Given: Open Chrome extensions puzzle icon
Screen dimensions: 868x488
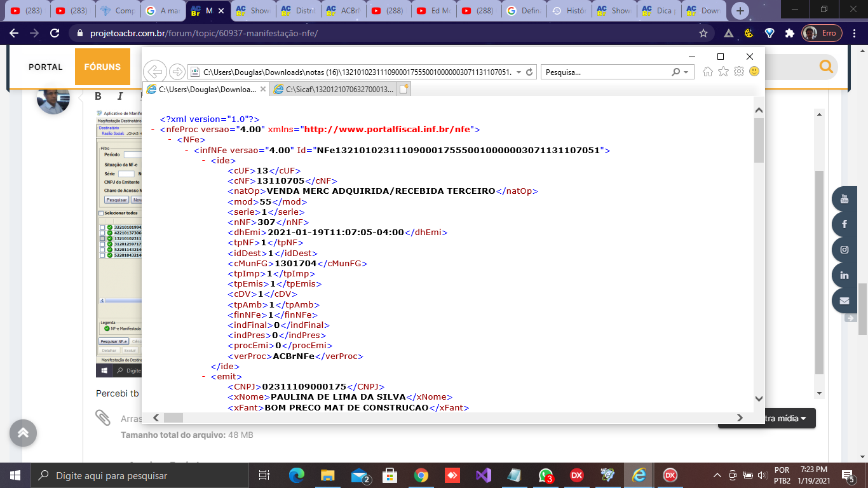Looking at the screenshot, I should 790,33.
